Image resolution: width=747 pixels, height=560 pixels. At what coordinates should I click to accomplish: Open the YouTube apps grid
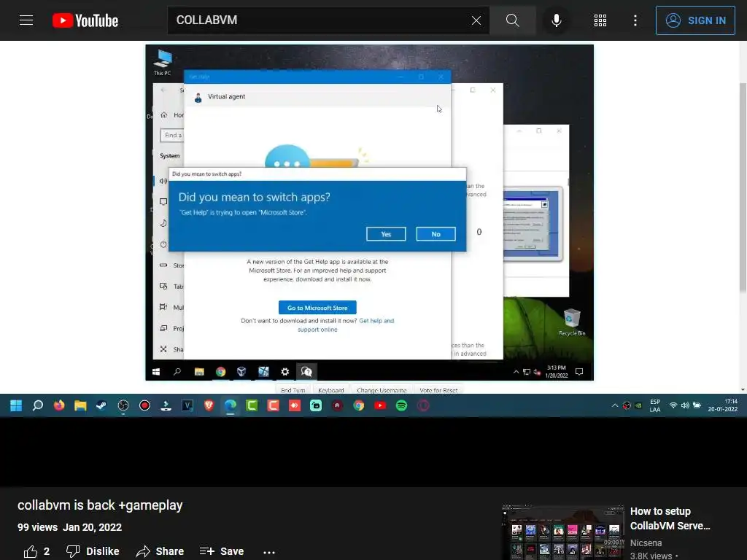pos(600,20)
